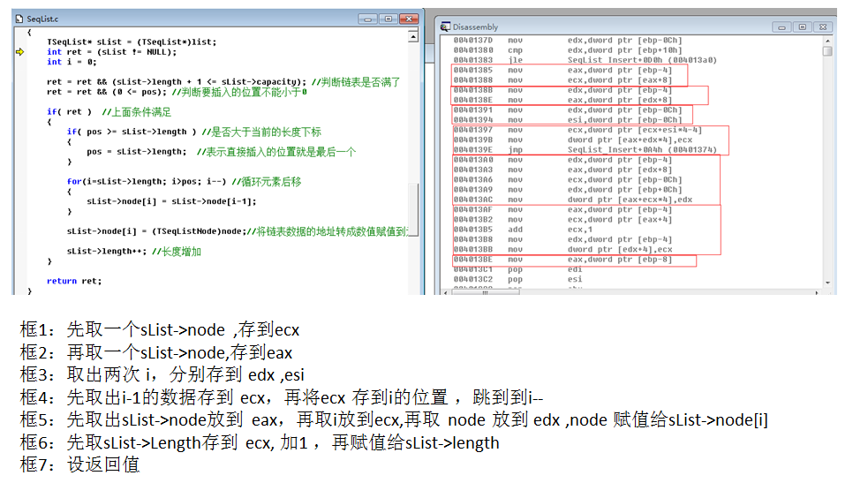Click disassembly address 00401397
The width and height of the screenshot is (868, 483).
472,130
